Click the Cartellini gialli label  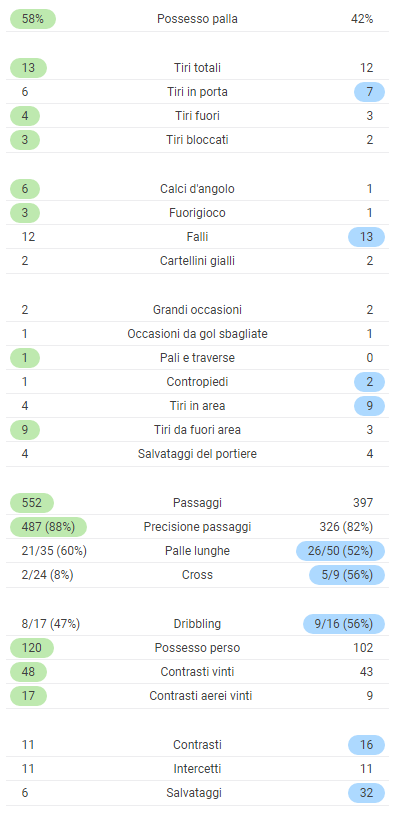click(x=197, y=261)
